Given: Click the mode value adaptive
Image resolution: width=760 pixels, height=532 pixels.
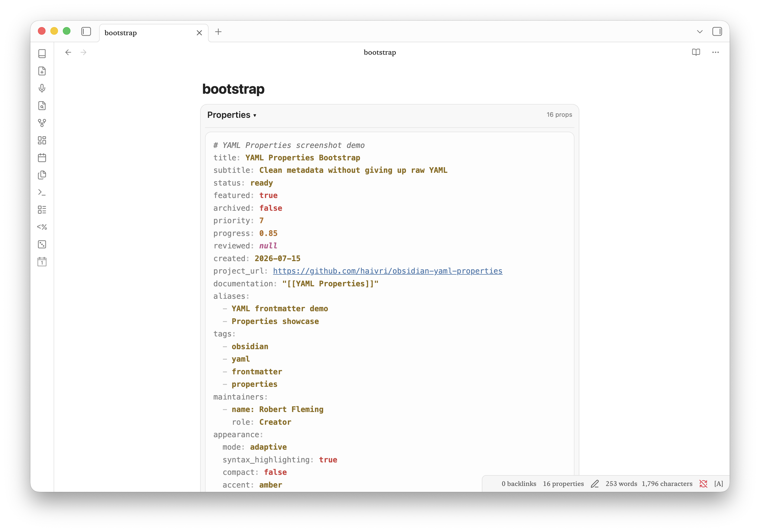Looking at the screenshot, I should click(268, 447).
